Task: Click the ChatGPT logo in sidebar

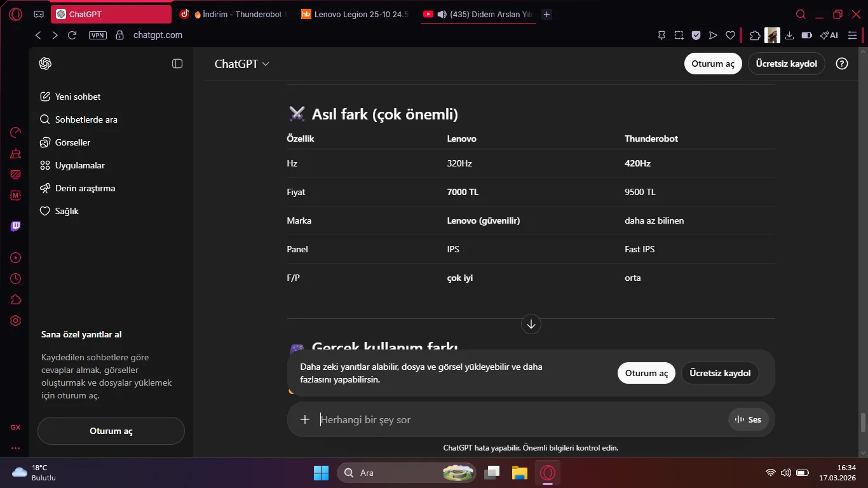Action: [45, 64]
